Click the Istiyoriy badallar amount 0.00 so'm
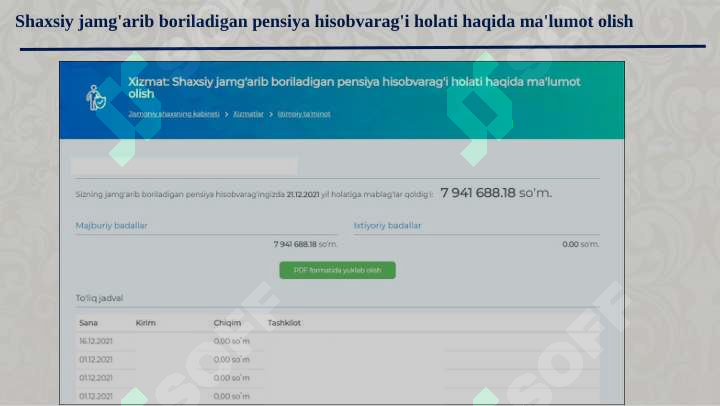This screenshot has width=720, height=406. 580,244
